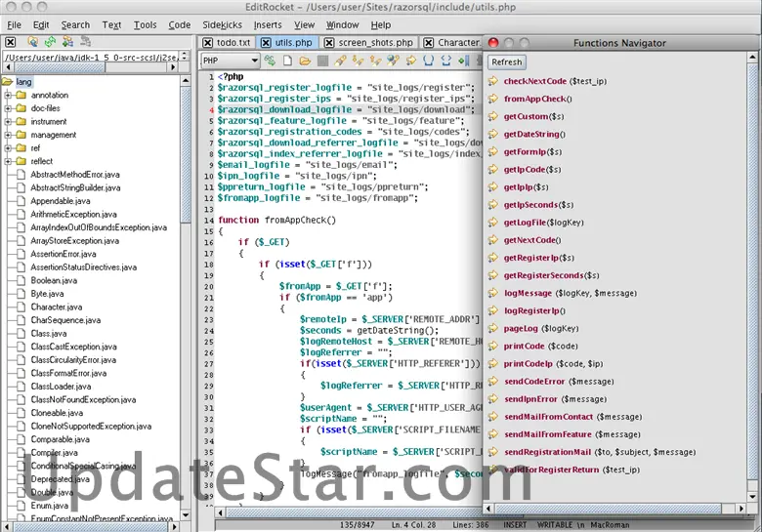Click green refresh arrows in file browser
Image resolution: width=762 pixels, height=532 pixels.
coord(50,42)
